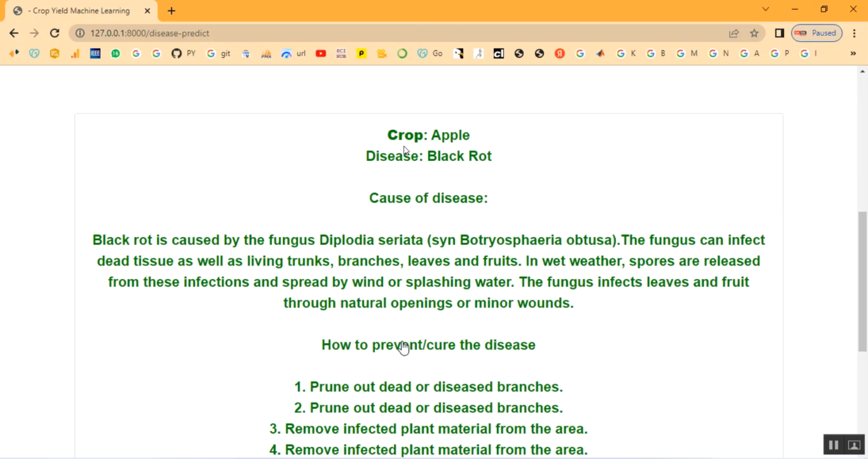The height and width of the screenshot is (459, 868).
Task: Click step 1 "Prune out dead or diseased branches."
Action: point(429,387)
